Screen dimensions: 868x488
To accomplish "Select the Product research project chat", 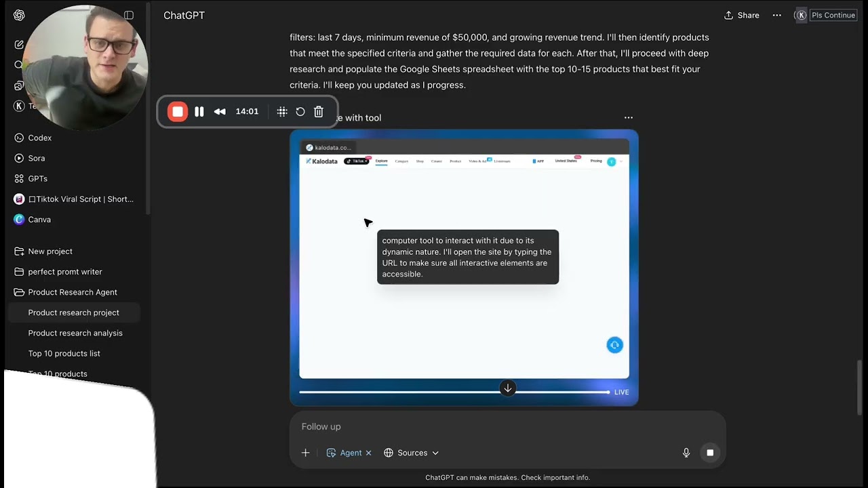I will [73, 312].
